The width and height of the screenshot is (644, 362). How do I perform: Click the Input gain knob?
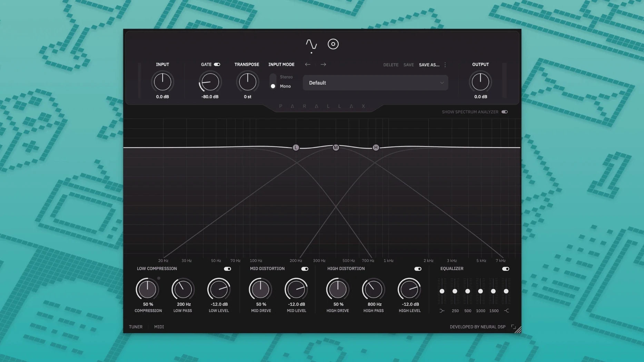click(x=162, y=82)
